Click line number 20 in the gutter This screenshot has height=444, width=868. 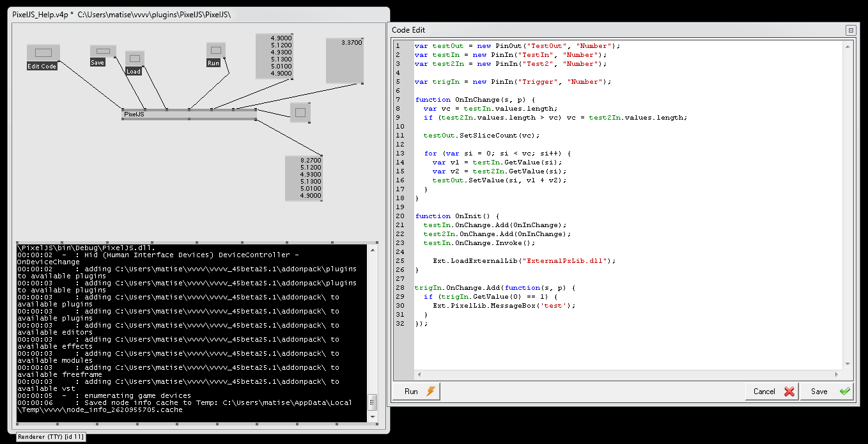[x=399, y=216]
